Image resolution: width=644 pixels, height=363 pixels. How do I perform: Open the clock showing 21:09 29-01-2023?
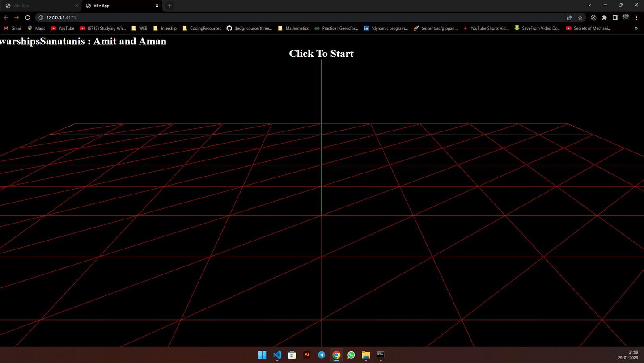click(628, 355)
